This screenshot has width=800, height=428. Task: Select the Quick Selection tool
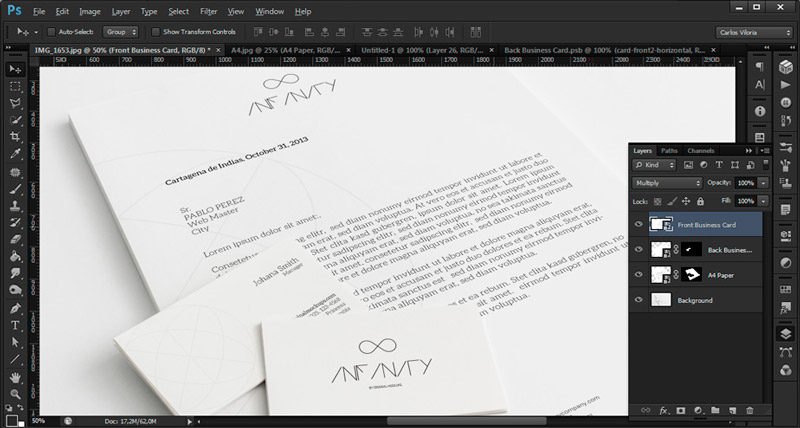click(15, 120)
